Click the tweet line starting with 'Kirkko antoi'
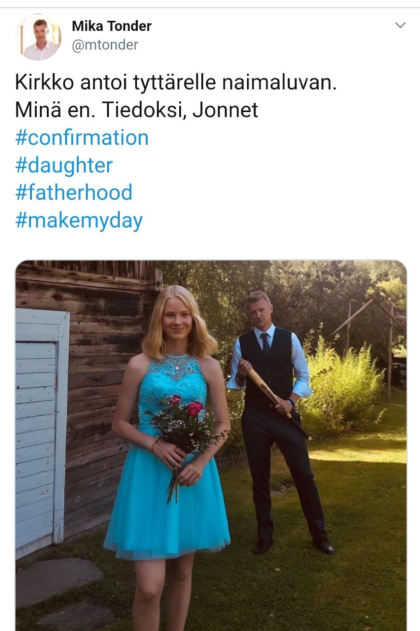 click(176, 82)
